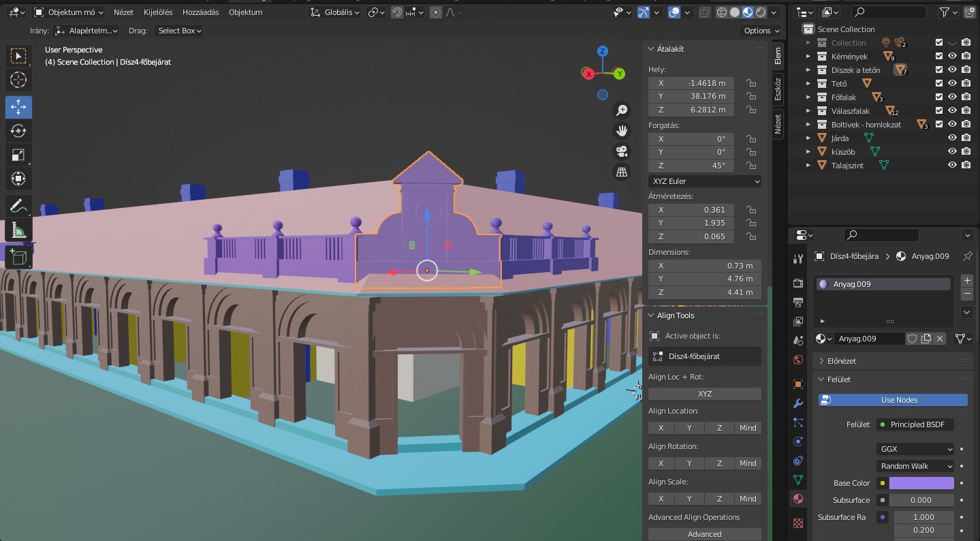This screenshot has width=980, height=541.
Task: Open the GGX distribution dropdown
Action: click(915, 449)
